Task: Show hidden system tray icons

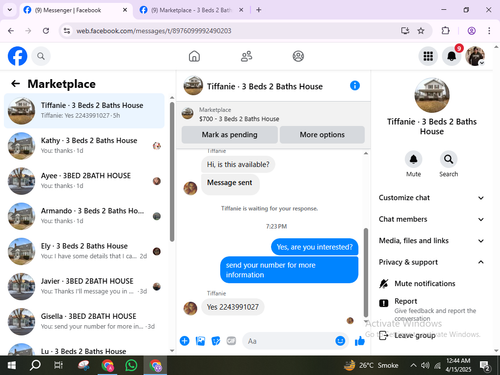Action: coord(413,365)
